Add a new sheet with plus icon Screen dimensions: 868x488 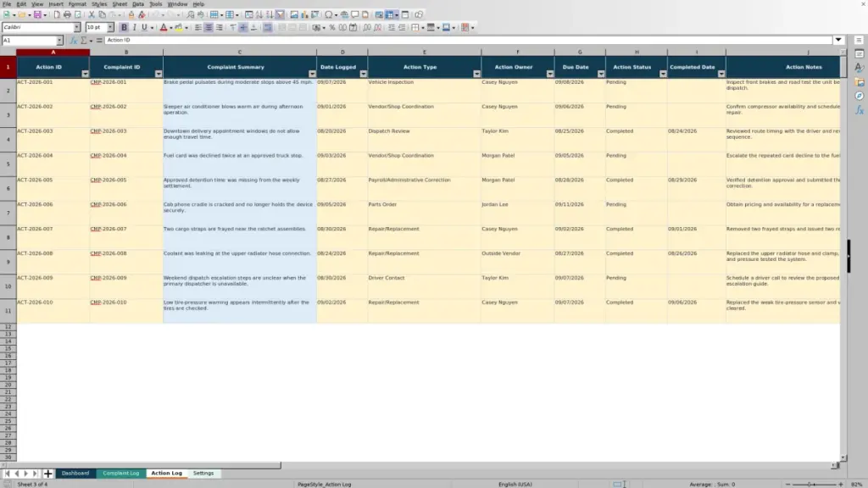[47, 473]
